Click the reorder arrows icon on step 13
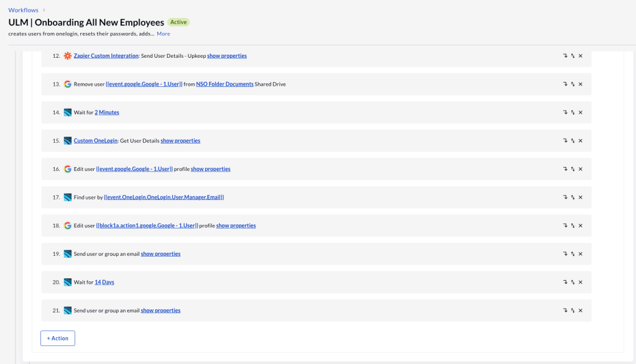Image resolution: width=636 pixels, height=364 pixels. (573, 84)
